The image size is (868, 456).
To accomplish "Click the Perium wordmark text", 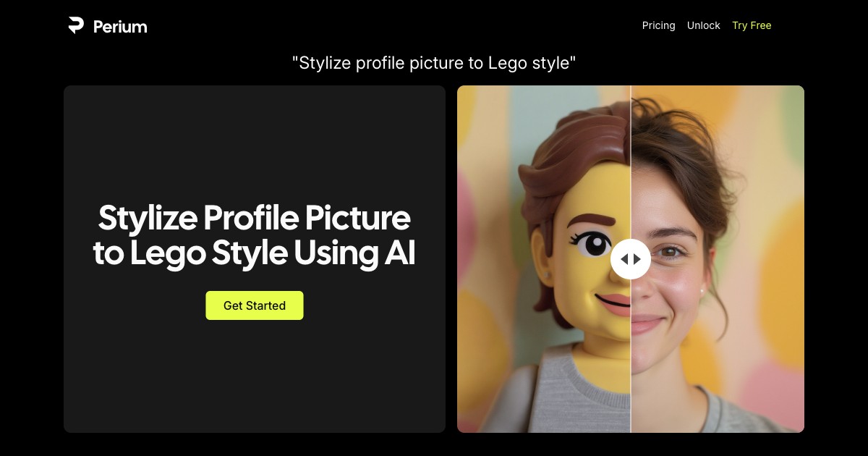I will [119, 26].
